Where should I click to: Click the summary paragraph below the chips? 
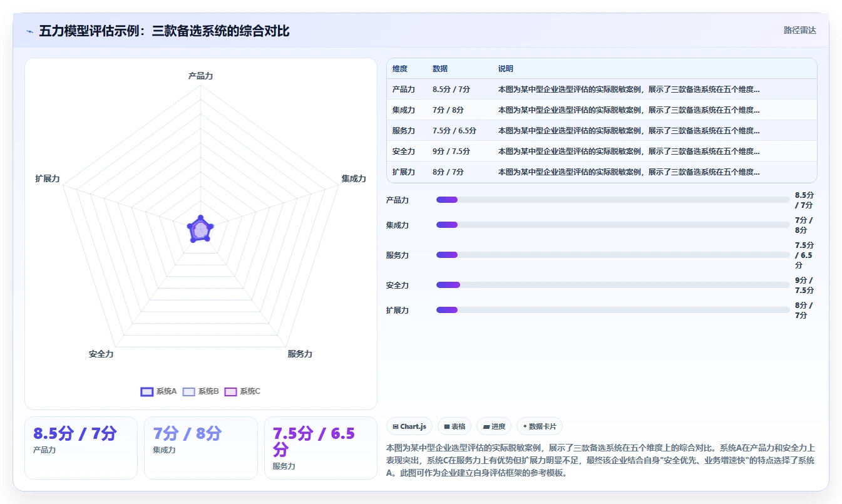tap(601, 460)
